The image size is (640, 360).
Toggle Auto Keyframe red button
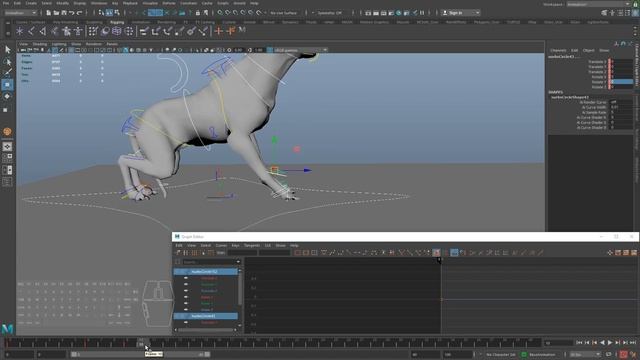tap(623, 354)
